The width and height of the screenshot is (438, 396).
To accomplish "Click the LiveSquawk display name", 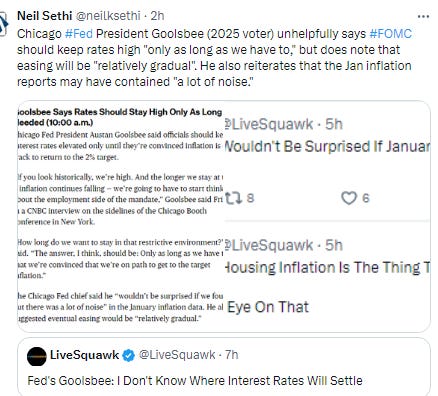I will point(84,355).
